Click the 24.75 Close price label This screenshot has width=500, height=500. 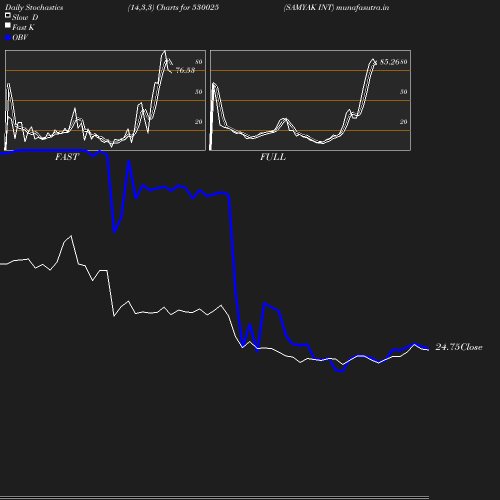pyautogui.click(x=459, y=347)
